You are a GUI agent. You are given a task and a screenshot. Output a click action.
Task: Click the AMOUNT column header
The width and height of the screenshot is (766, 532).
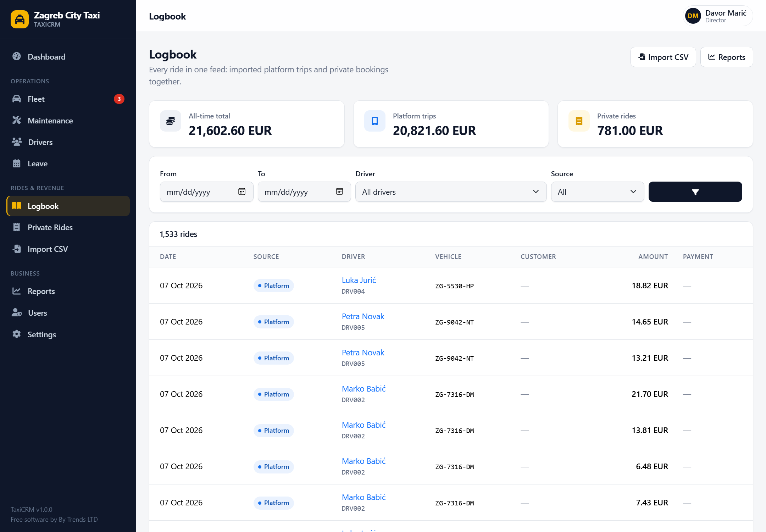(653, 257)
